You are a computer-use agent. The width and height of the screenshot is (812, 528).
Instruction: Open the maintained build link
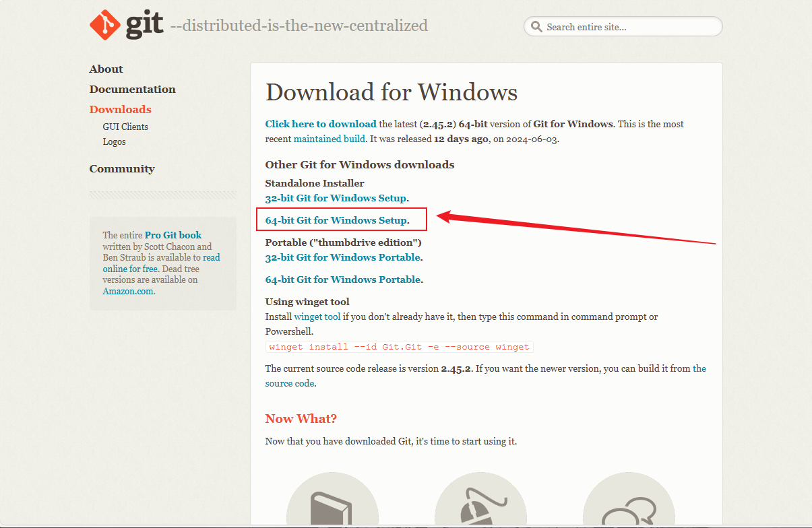click(330, 139)
